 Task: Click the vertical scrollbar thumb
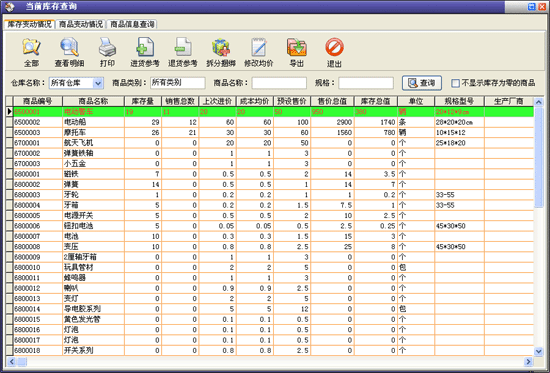[538, 157]
